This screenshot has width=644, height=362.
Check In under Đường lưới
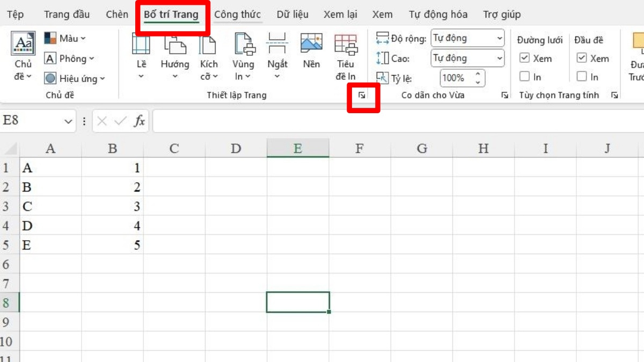coord(525,77)
